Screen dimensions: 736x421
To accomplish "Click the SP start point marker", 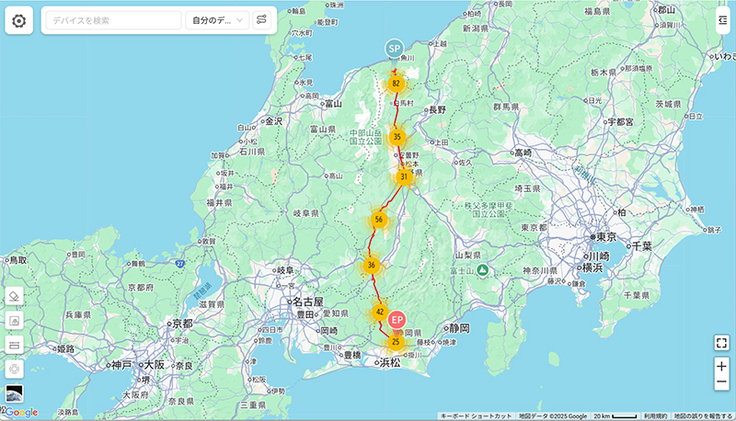I will point(394,47).
